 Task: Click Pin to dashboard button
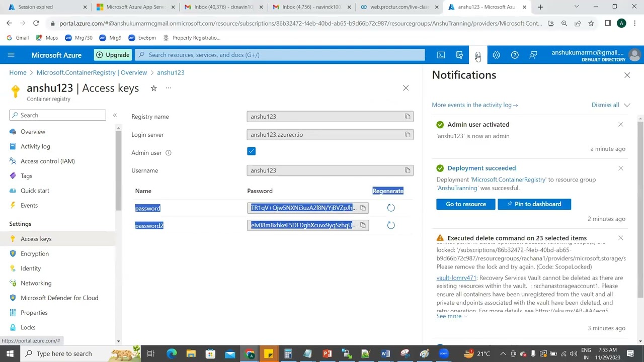(x=534, y=204)
